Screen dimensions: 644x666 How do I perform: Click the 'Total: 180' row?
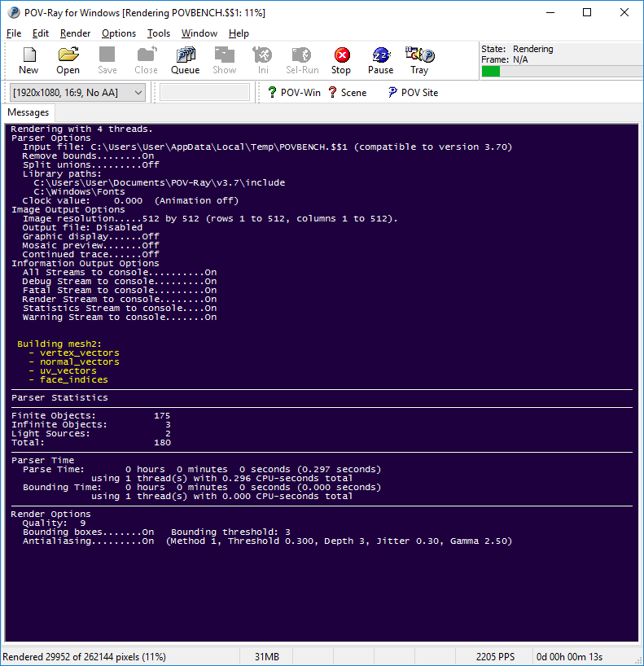(x=90, y=442)
